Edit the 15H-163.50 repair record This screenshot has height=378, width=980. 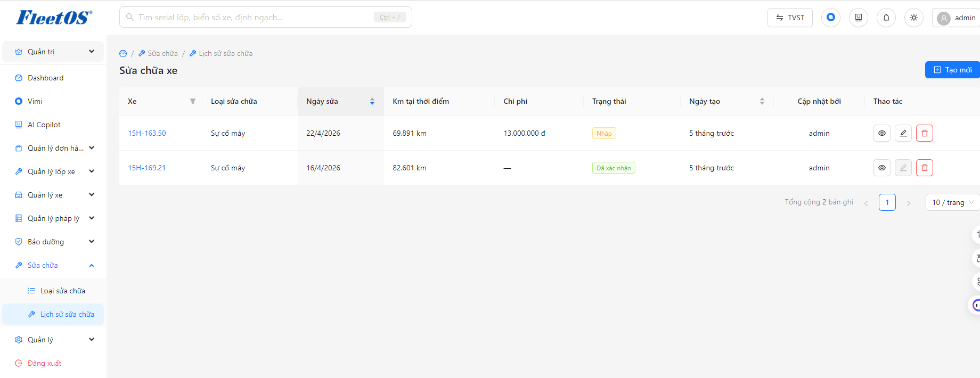coord(903,133)
